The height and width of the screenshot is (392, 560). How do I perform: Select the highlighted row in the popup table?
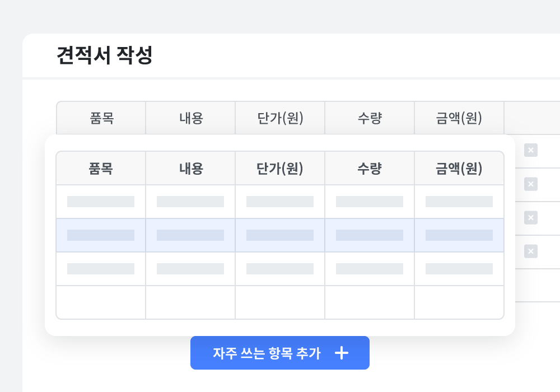[x=280, y=235]
